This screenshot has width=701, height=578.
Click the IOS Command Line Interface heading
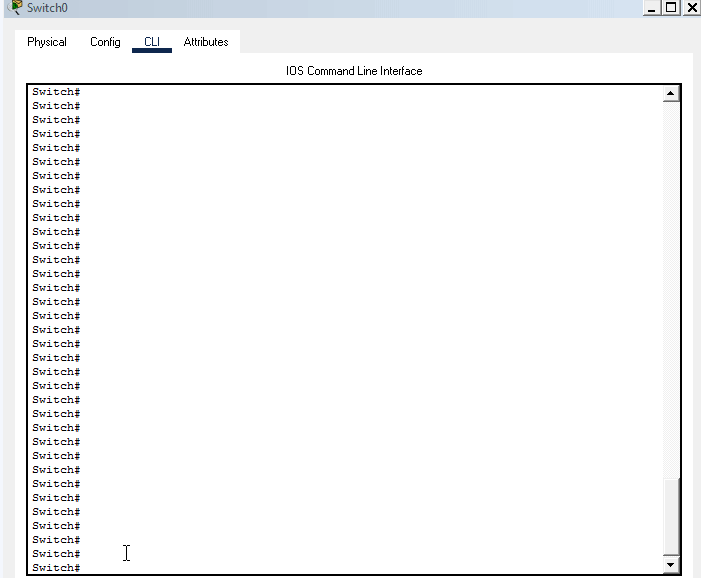coord(354,71)
